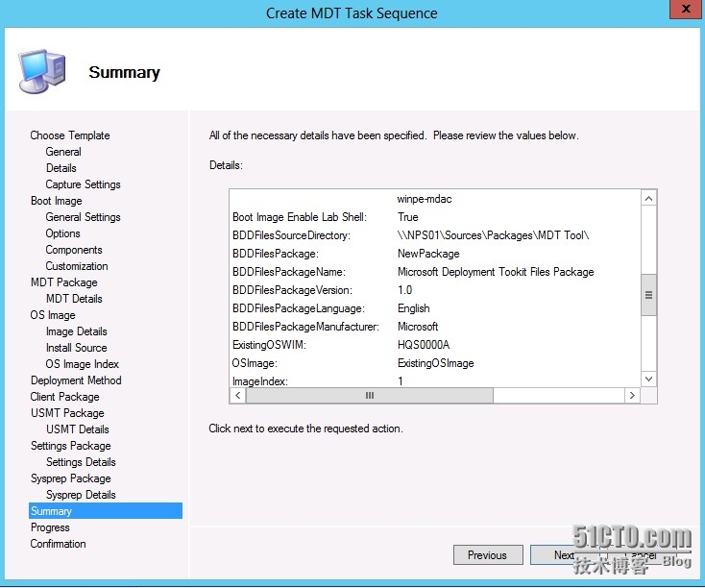Click the Previous button
This screenshot has height=588, width=705.
coord(487,555)
